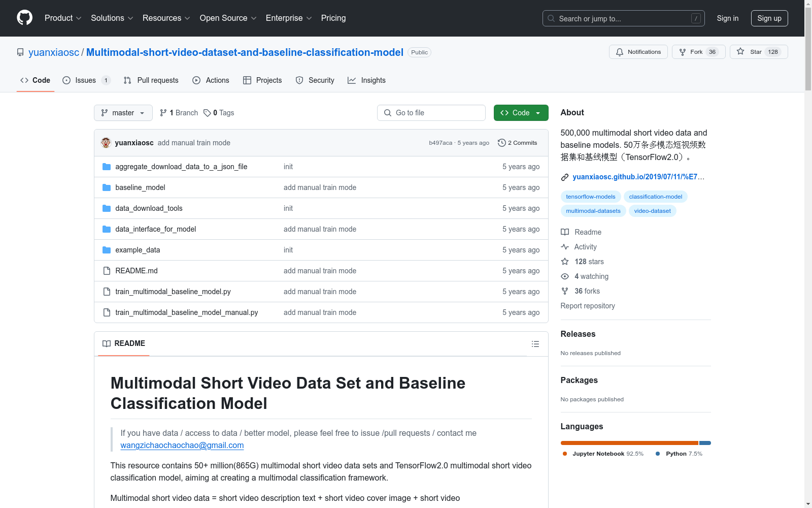This screenshot has width=812, height=508.
Task: Switch to the Insights tab
Action: pyautogui.click(x=366, y=80)
